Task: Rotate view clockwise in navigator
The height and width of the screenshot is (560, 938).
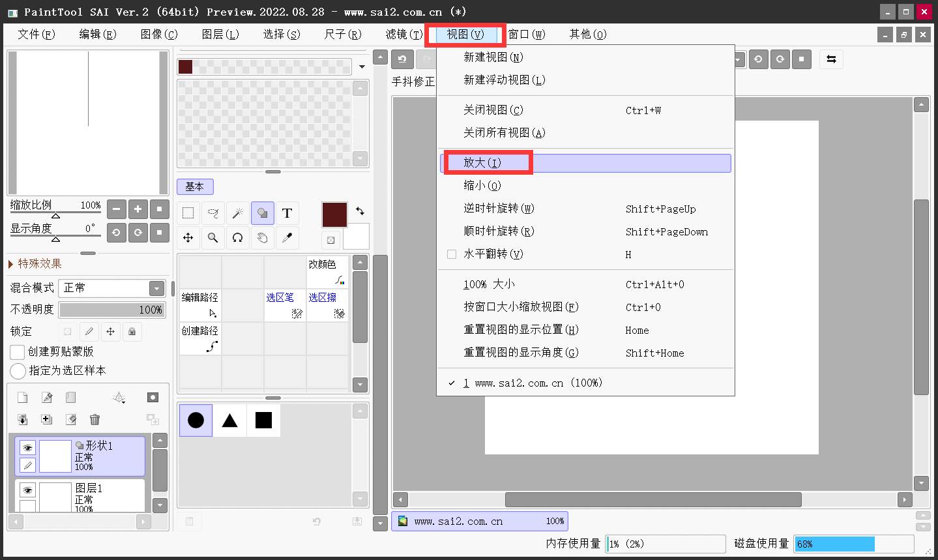Action: point(138,232)
